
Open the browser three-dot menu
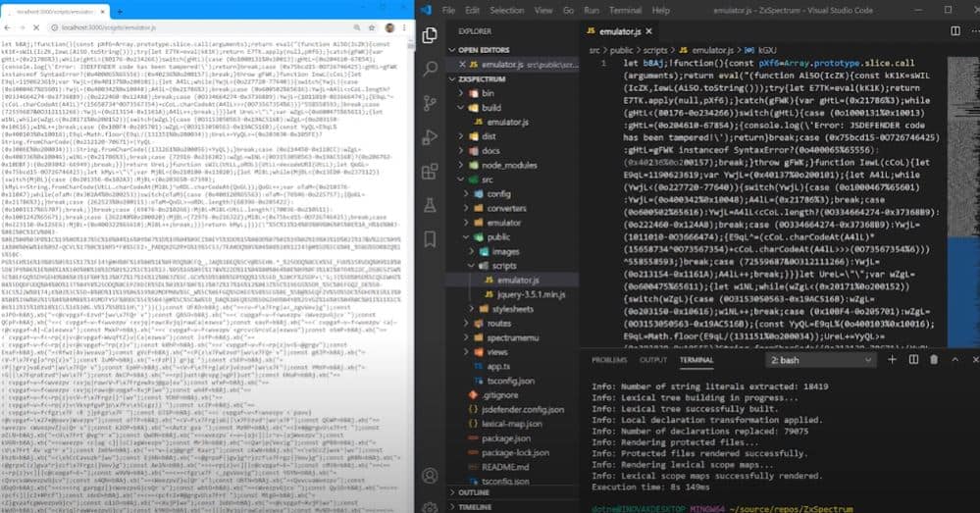404,28
